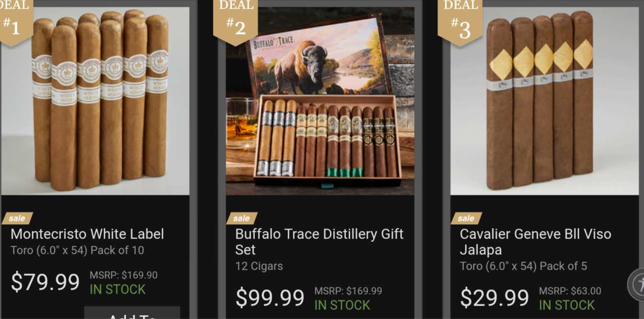644x319 pixels.
Task: Click the Montecristo White Label product title
Action: [x=87, y=234]
